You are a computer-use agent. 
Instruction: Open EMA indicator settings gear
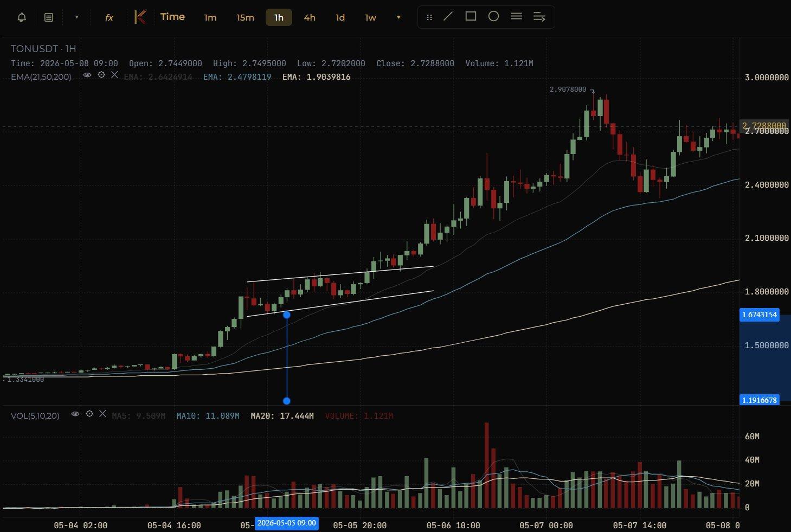pyautogui.click(x=101, y=75)
